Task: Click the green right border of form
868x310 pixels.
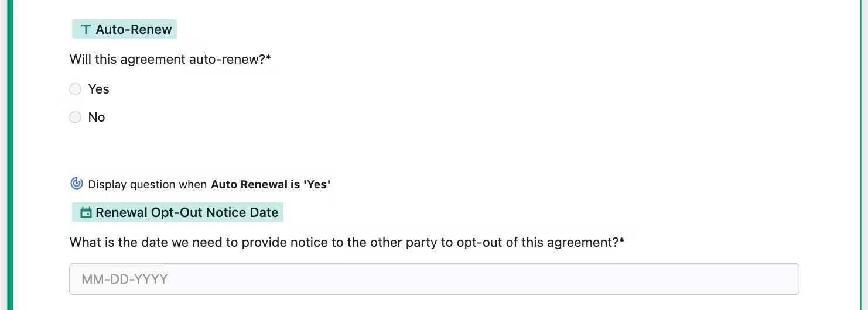Action: 859,155
